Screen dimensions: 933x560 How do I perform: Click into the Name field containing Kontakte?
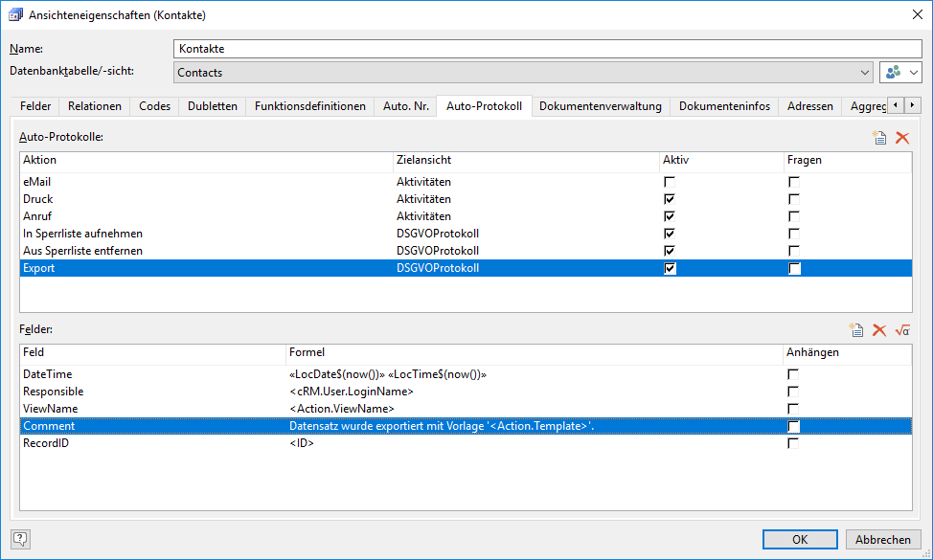point(546,49)
